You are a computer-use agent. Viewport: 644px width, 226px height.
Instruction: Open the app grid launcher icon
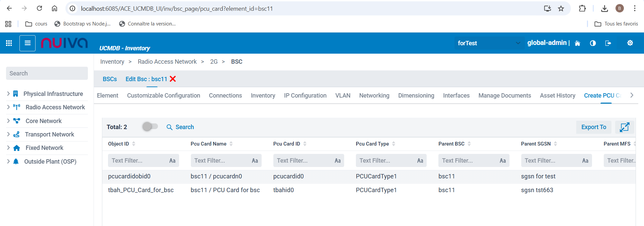point(9,43)
